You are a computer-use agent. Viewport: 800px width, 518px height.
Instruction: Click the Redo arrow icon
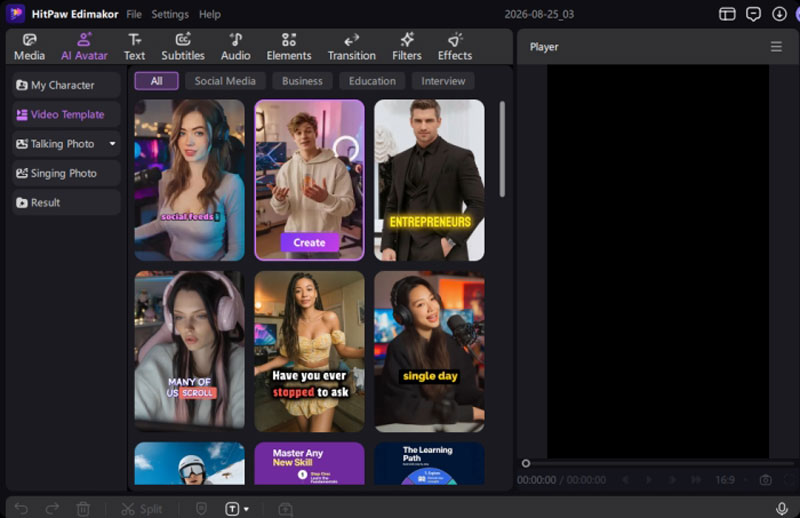[52, 508]
